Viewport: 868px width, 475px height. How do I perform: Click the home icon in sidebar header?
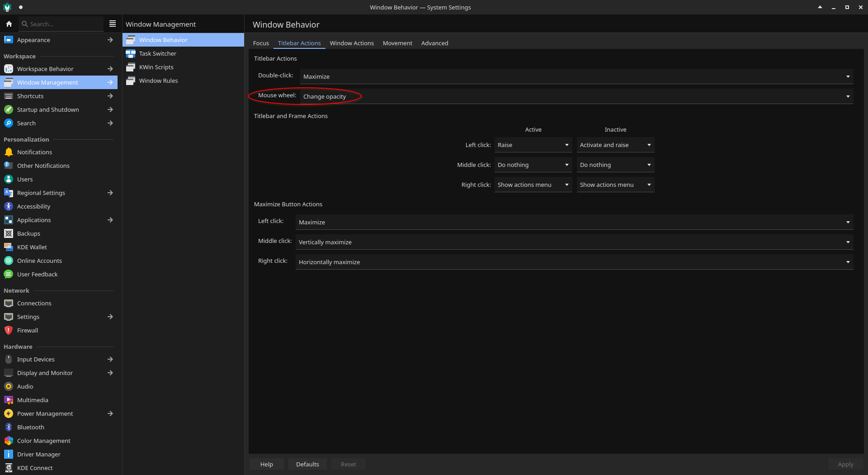(9, 24)
